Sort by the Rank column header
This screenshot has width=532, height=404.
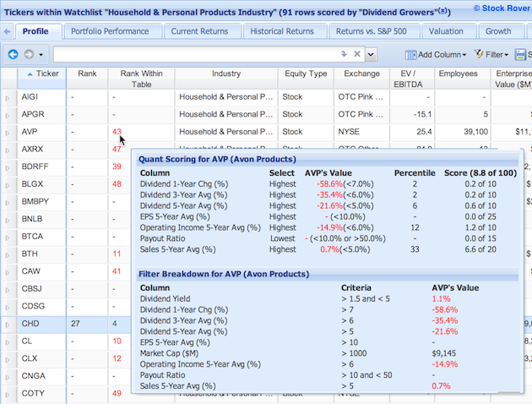[x=87, y=79]
